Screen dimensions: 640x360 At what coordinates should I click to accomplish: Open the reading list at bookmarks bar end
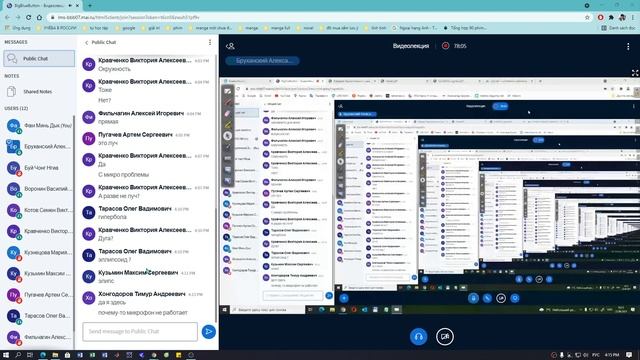618,28
